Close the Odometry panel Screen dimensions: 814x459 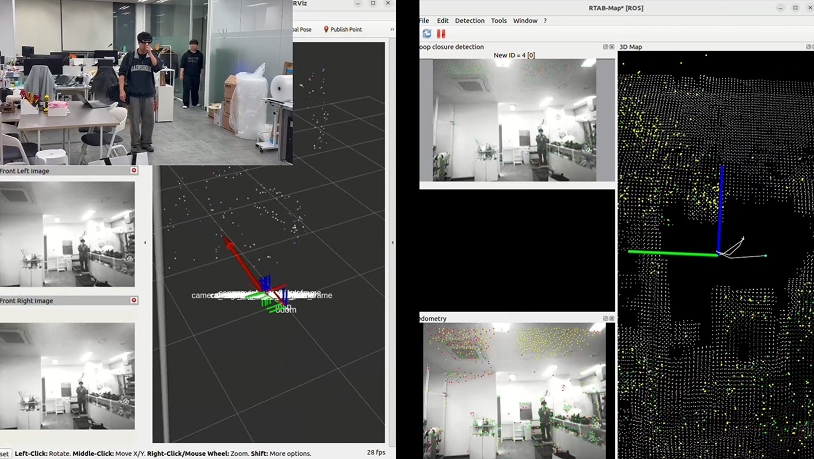(x=612, y=318)
